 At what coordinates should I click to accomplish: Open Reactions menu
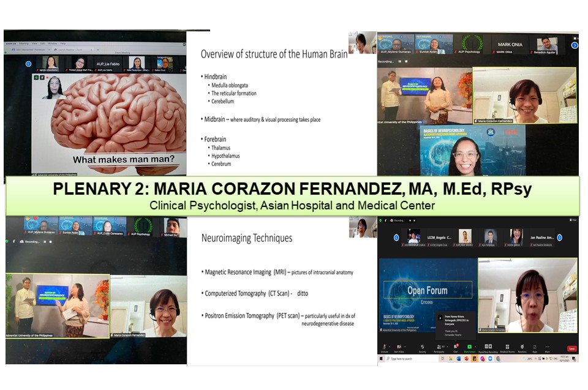point(522,348)
